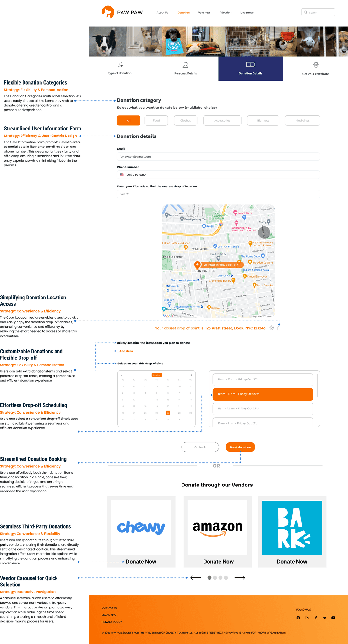Open the Adoption nav item
The width and height of the screenshot is (348, 644).
[225, 13]
